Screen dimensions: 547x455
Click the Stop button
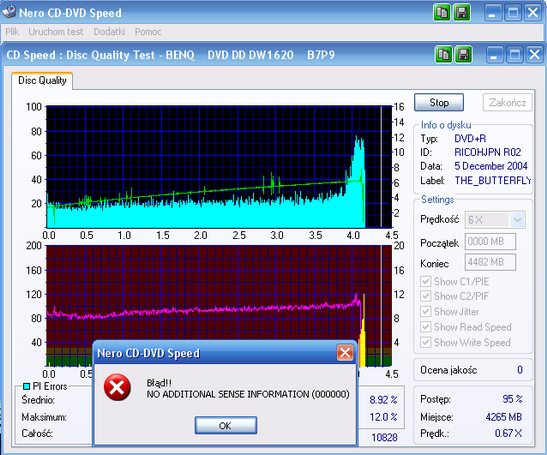coord(439,103)
